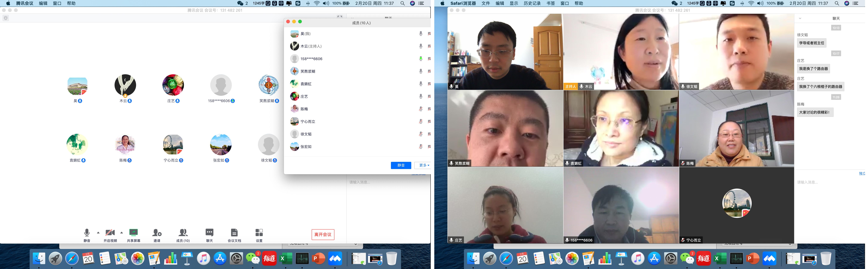This screenshot has height=269, width=868.
Task: Click the red 离开会议 button
Action: click(x=323, y=235)
